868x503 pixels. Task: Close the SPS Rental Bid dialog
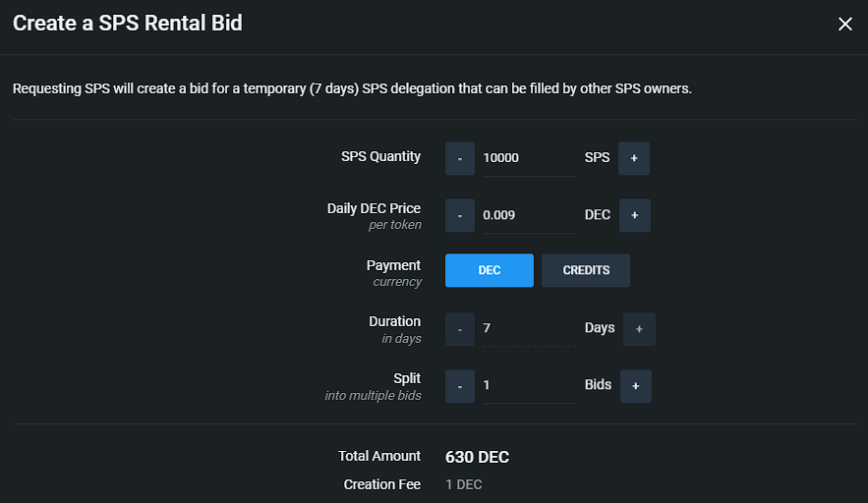coord(844,25)
